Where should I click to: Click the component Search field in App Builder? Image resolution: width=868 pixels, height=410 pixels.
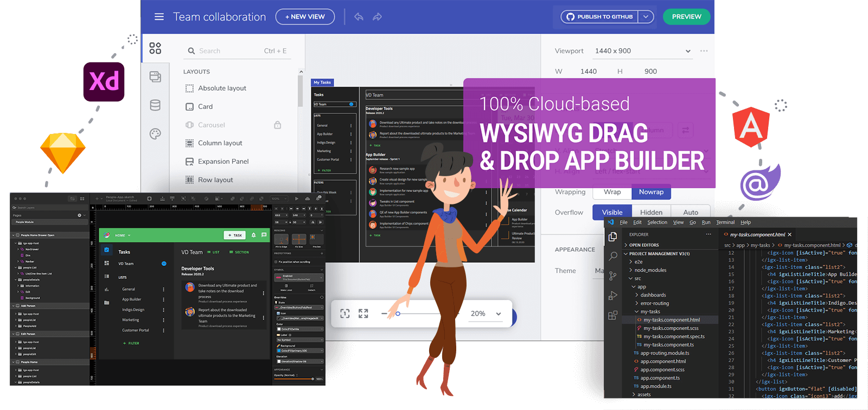(237, 51)
